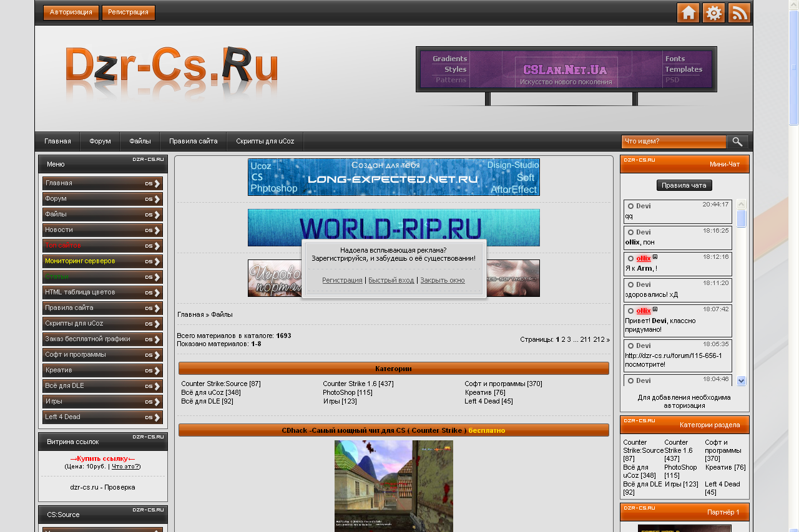Click the RSS feed icon
The image size is (799, 532).
(739, 13)
